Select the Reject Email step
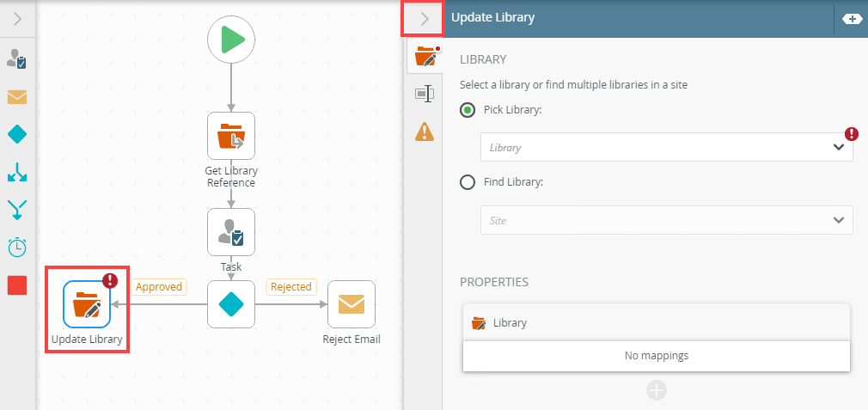This screenshot has width=868, height=410. coord(351,304)
